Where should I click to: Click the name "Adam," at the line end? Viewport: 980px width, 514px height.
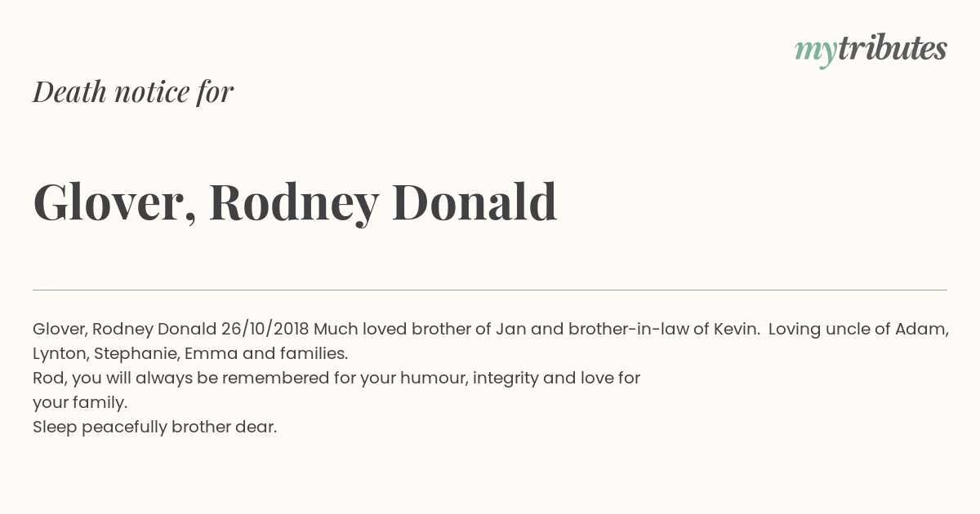point(922,330)
